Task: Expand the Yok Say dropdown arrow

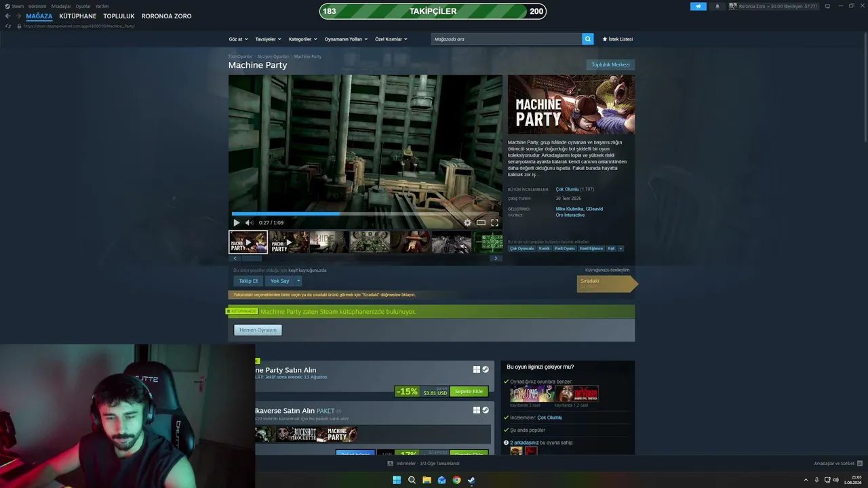Action: click(x=298, y=281)
